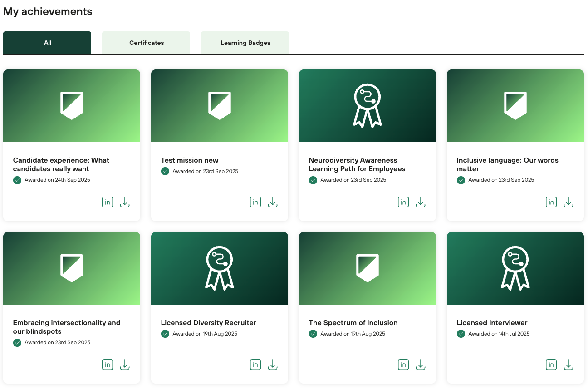Viewport: 588px width, 390px height.
Task: Download the Licensed Diversity Recruiter certificate
Action: click(x=273, y=365)
